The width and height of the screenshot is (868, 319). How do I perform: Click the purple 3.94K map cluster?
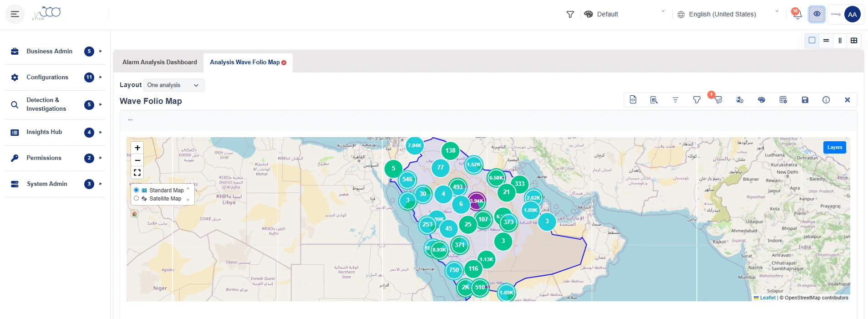477,201
